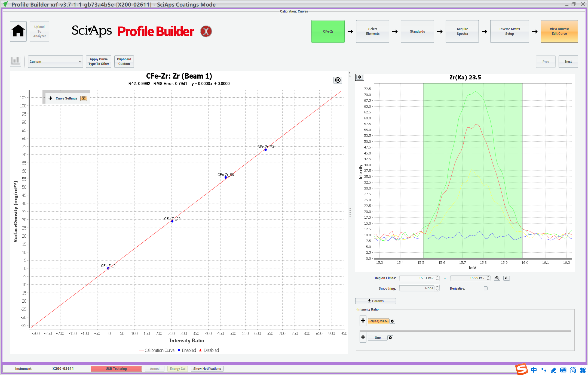Click the Calibration Curve legend entry
588x375 pixels.
(x=157, y=350)
